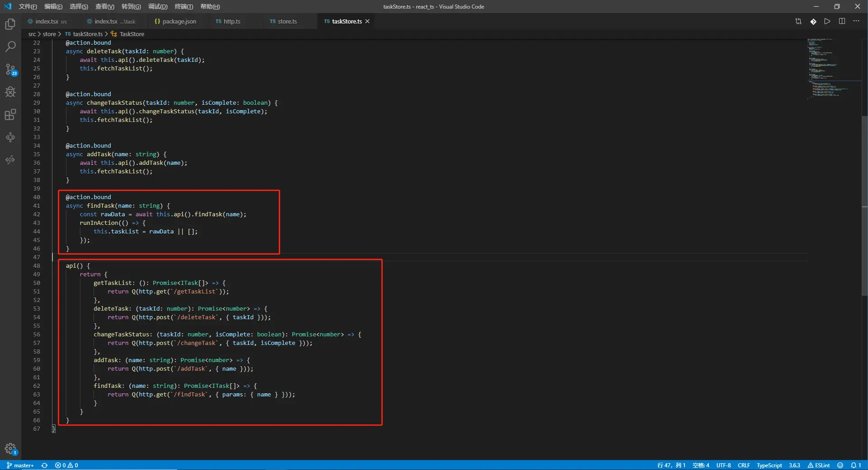Click the compare changes icon in editor toolbar
This screenshot has width=868, height=470.
pyautogui.click(x=798, y=21)
